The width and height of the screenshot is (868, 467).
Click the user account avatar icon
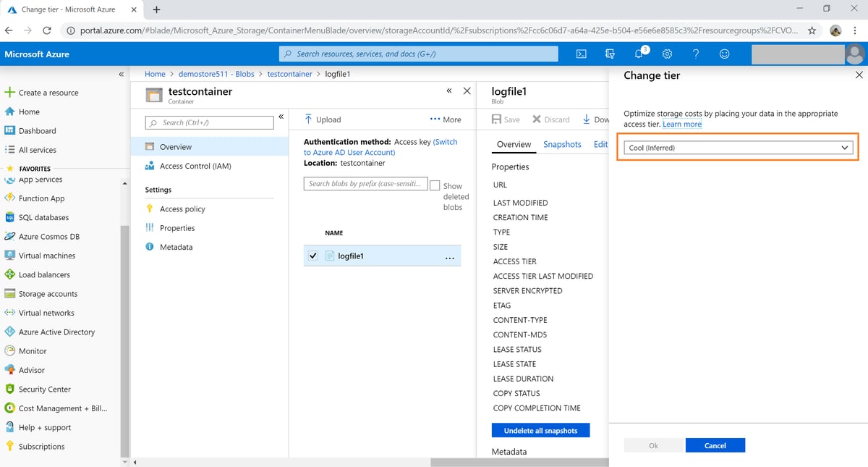pyautogui.click(x=855, y=54)
